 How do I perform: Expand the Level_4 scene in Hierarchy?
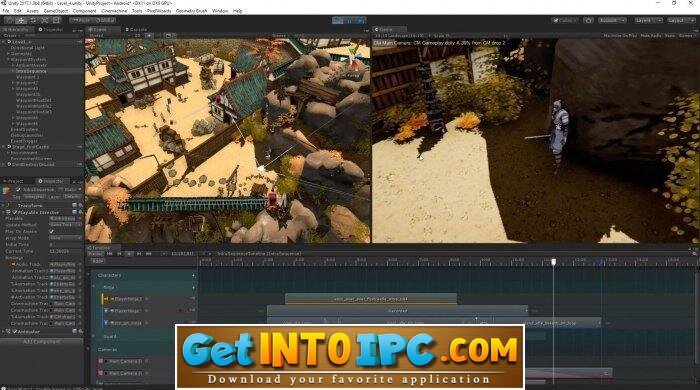4,41
